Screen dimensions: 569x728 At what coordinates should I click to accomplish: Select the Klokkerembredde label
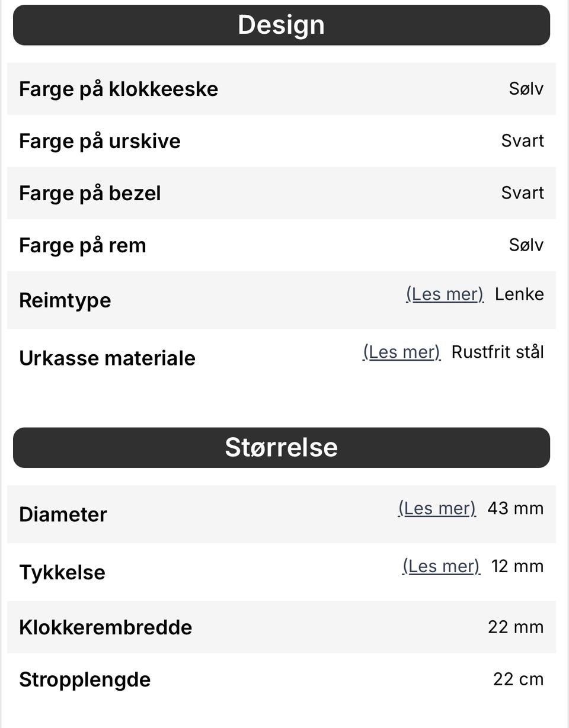click(x=106, y=627)
